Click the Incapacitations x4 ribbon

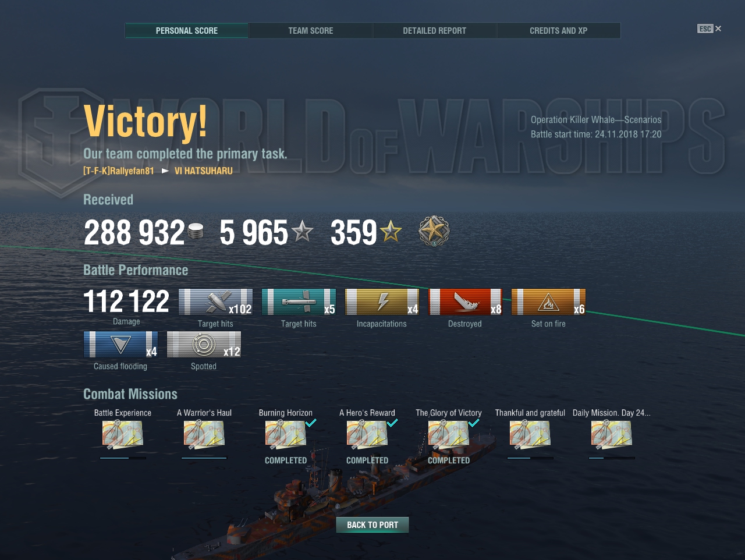(382, 302)
